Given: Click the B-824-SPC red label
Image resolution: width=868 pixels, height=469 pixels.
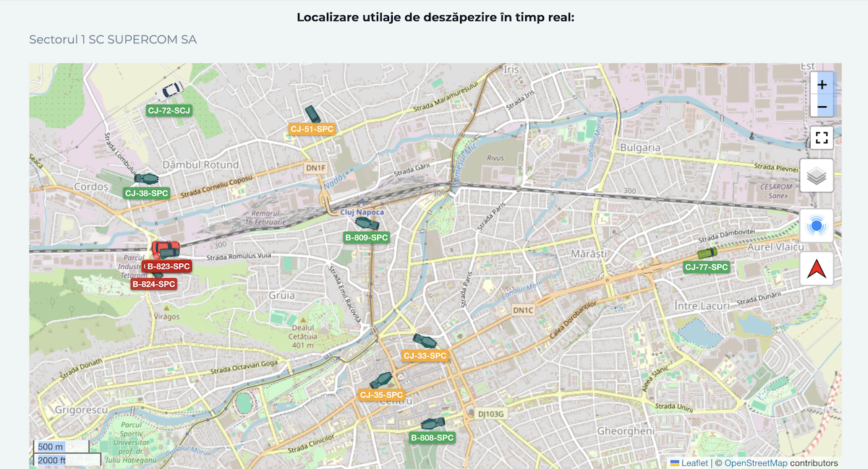Looking at the screenshot, I should [x=154, y=284].
